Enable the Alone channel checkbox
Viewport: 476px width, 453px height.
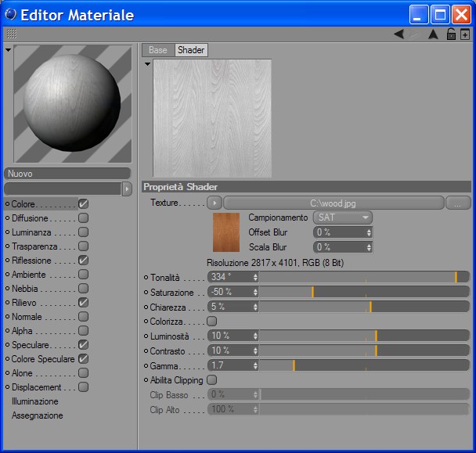click(x=83, y=373)
